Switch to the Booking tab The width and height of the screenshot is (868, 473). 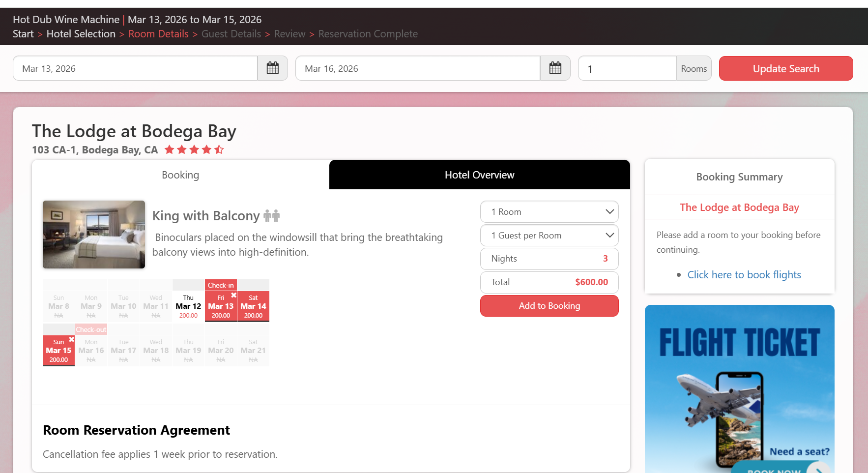tap(180, 175)
